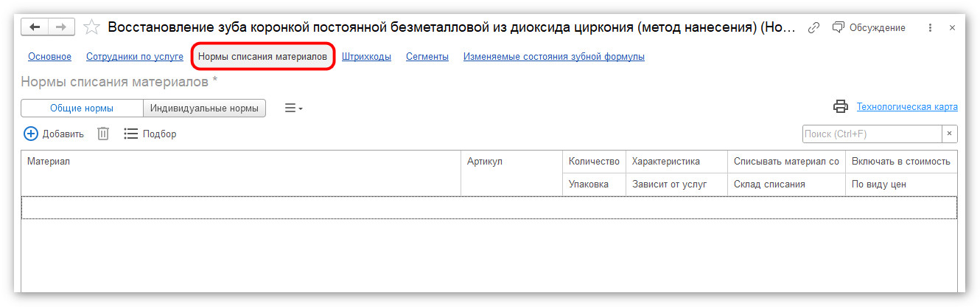Select the Общие нормы toggle
This screenshot has height=307, width=980.
point(82,108)
